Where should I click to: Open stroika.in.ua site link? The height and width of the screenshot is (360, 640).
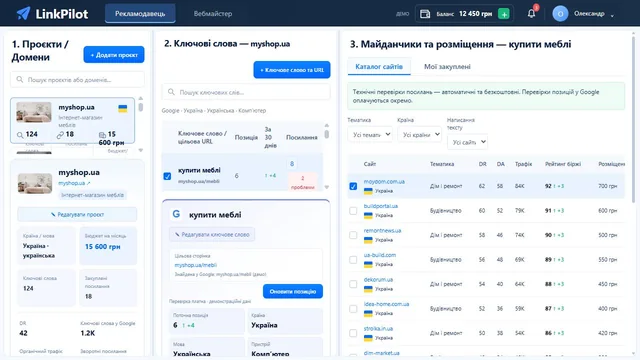(378, 329)
